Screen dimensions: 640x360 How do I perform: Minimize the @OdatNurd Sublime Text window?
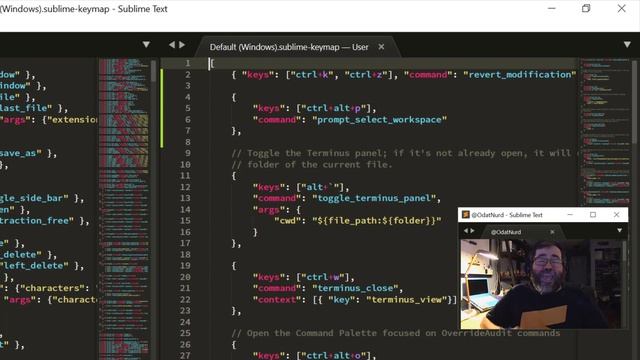tap(570, 214)
